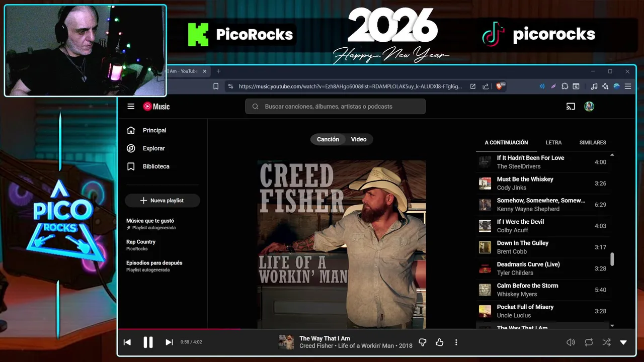Open the Cast to device icon
The height and width of the screenshot is (362, 644).
tap(571, 106)
